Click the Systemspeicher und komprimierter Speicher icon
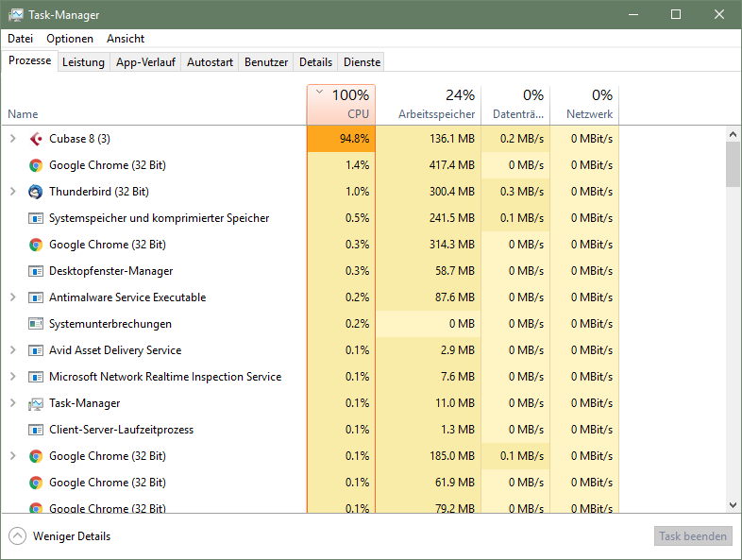 click(36, 218)
